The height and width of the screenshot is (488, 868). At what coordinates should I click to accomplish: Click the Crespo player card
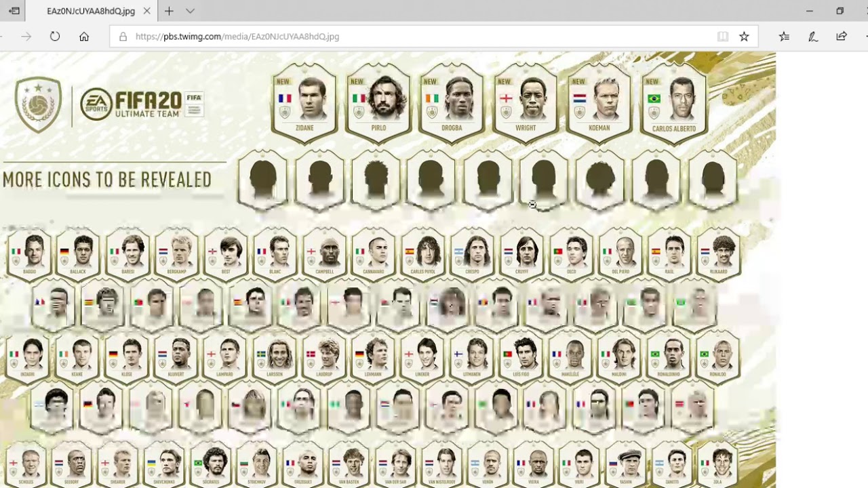(473, 253)
